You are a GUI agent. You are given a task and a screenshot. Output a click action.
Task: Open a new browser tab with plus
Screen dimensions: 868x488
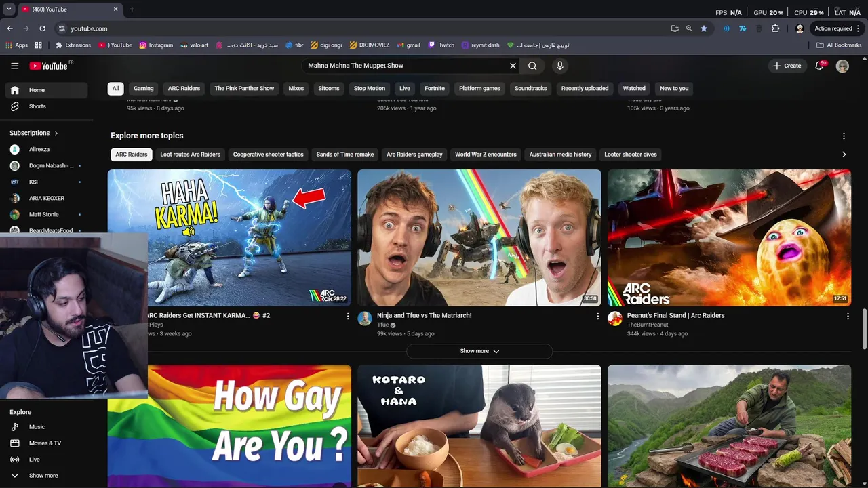tap(132, 9)
